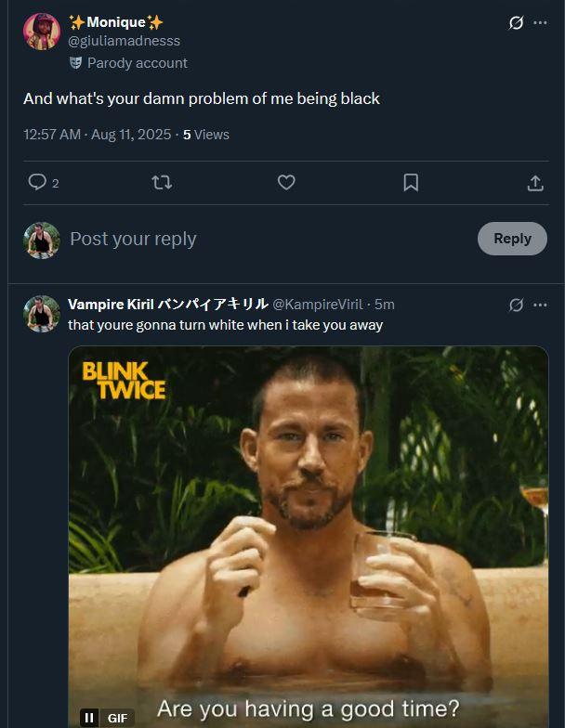Open the @giuliamadnesss handle link
This screenshot has height=728, width=565.
(124, 41)
